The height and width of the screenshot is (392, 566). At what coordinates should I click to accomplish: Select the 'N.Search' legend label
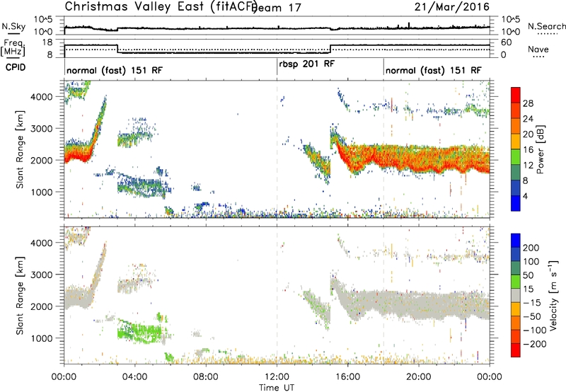[x=546, y=26]
